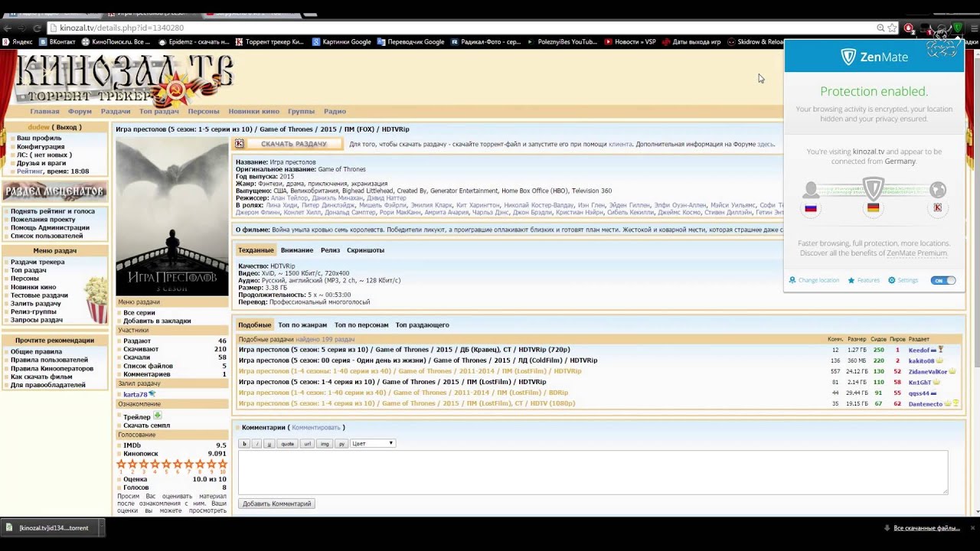Viewport: 980px width, 551px height.
Task: Open Радио in site navigation
Action: pyautogui.click(x=335, y=112)
